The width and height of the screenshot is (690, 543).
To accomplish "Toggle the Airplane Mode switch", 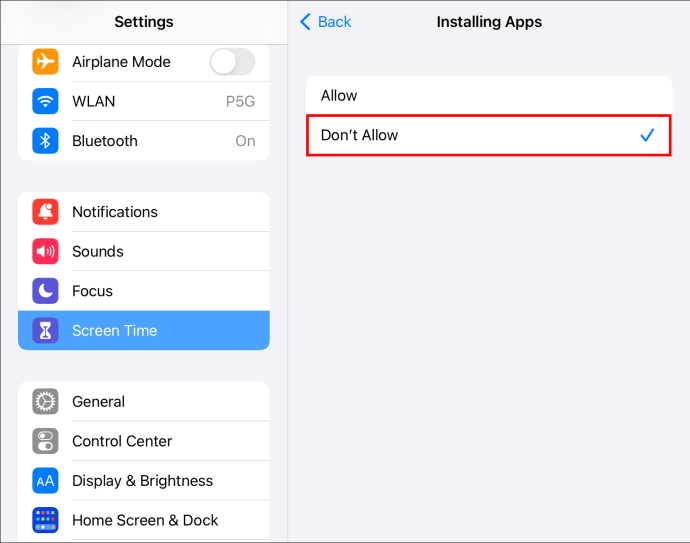I will click(x=232, y=62).
